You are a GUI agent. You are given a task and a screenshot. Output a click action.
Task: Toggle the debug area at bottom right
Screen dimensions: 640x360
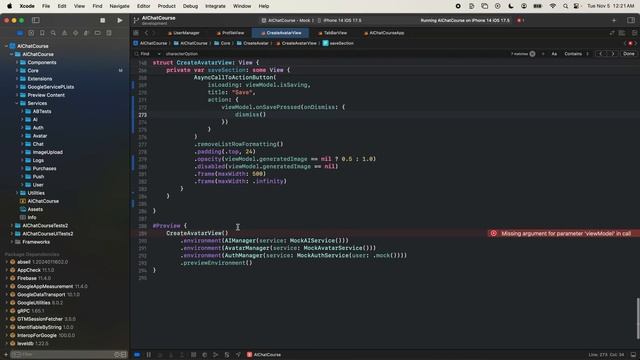tap(633, 355)
